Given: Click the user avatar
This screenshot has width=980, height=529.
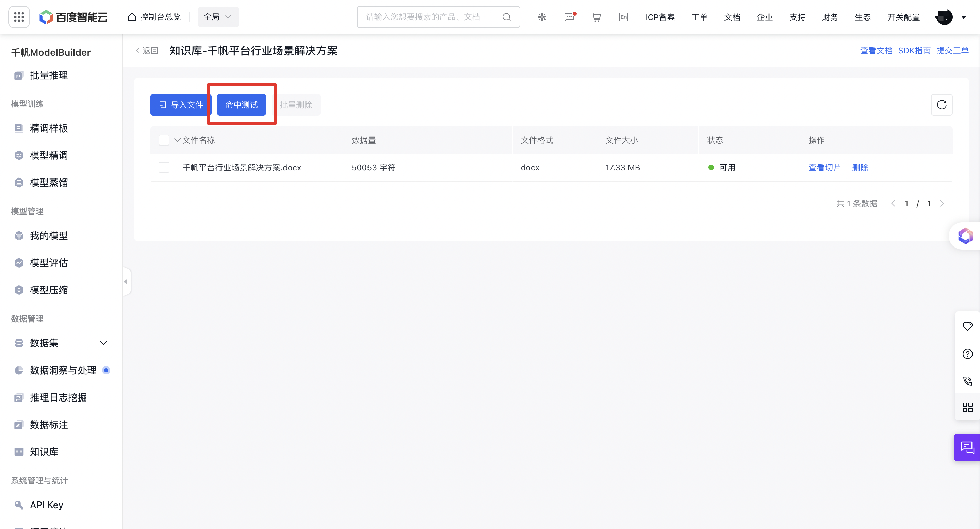Looking at the screenshot, I should (944, 17).
